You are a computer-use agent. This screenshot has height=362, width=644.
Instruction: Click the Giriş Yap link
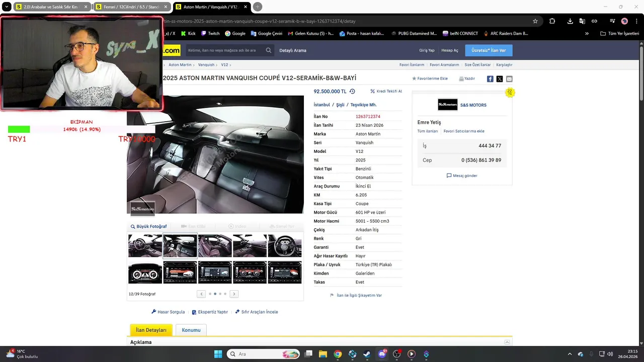(427, 50)
